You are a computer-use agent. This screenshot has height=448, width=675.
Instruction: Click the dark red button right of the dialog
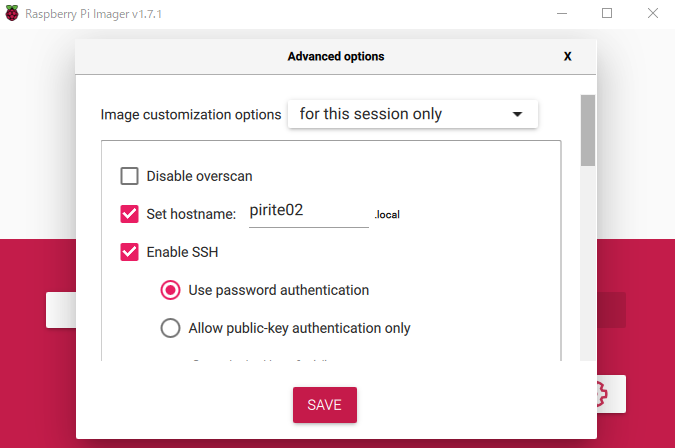pos(611,310)
